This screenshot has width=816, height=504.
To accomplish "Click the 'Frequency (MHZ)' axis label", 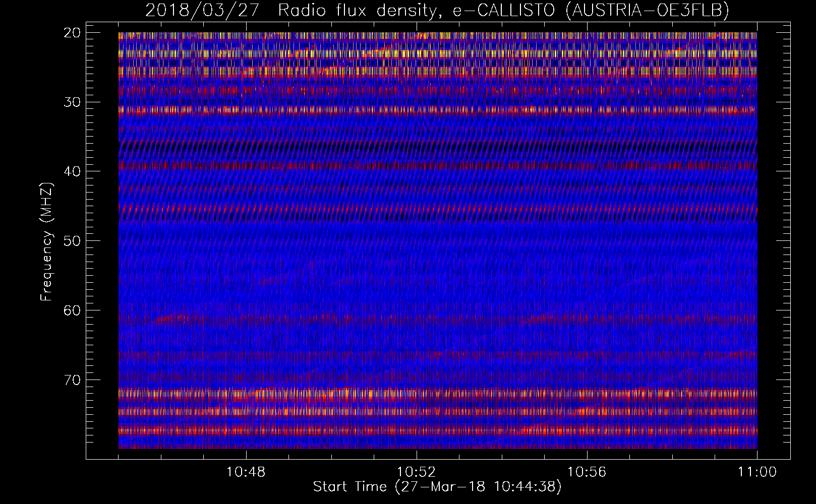I will (x=46, y=241).
